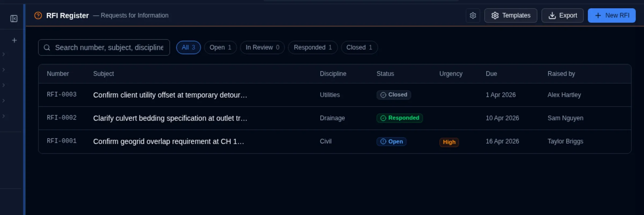Open the Templates button
This screenshot has width=644, height=215.
511,16
